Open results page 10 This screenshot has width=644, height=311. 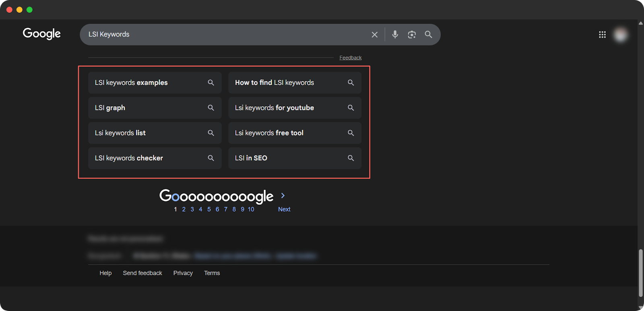pyautogui.click(x=251, y=209)
